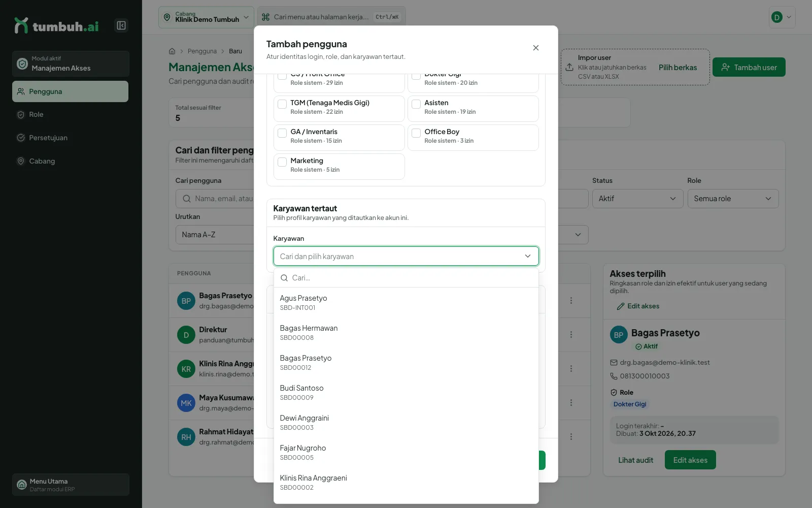Select Dewi Anggraini from karyawan list

tap(406, 422)
